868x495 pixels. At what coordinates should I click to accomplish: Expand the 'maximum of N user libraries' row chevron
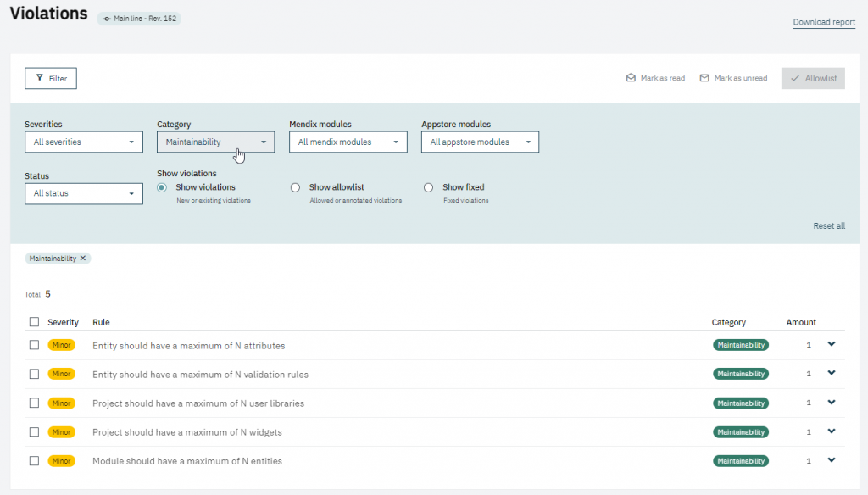832,402
